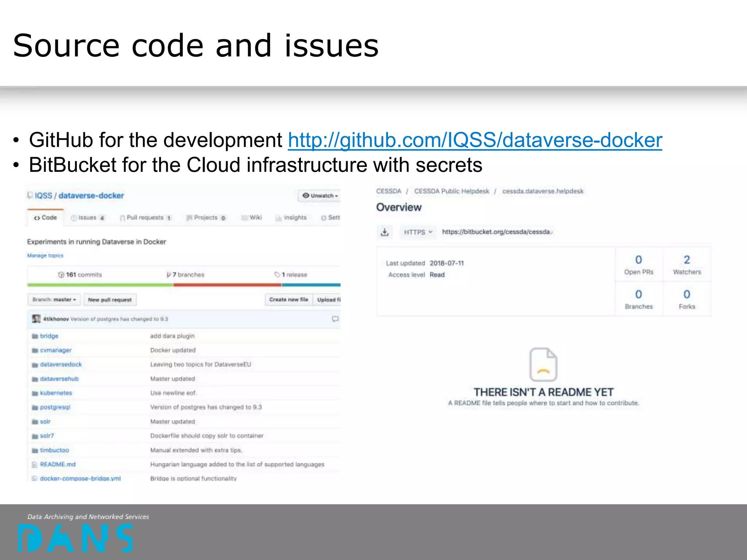
Task: Open the 4tikhonov author avatar
Action: pos(36,319)
